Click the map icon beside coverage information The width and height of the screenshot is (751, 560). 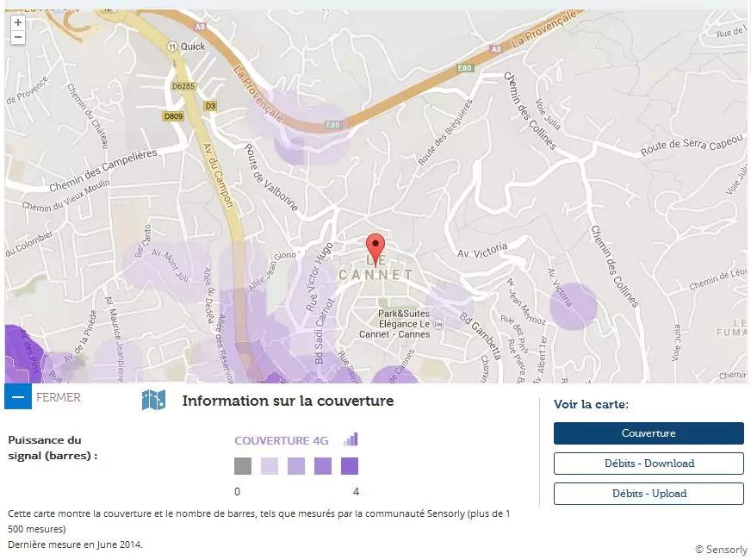(x=153, y=401)
